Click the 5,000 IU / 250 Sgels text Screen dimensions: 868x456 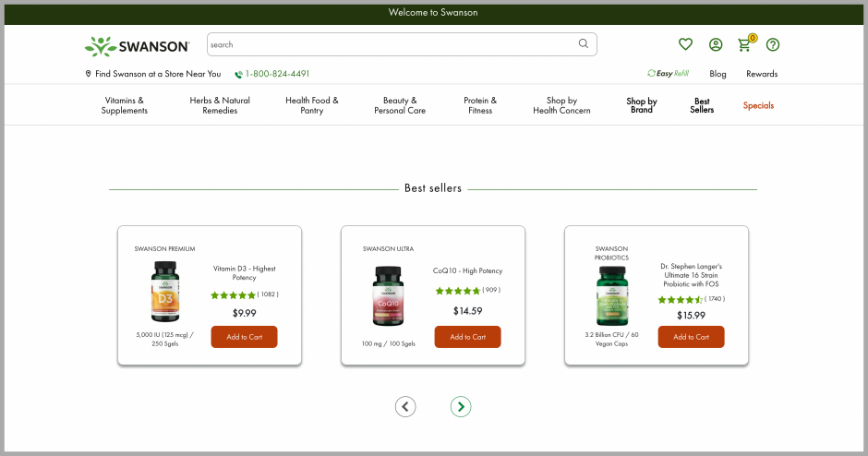[x=165, y=340]
